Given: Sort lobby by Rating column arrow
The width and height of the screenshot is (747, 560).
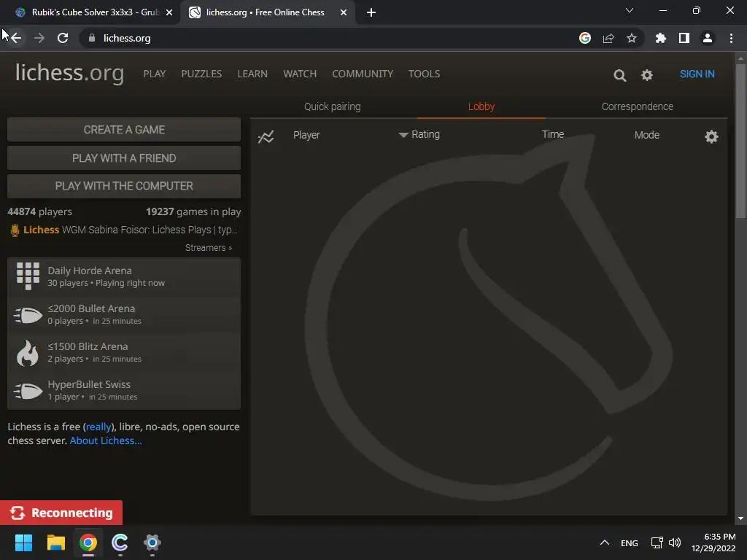Looking at the screenshot, I should click(403, 135).
